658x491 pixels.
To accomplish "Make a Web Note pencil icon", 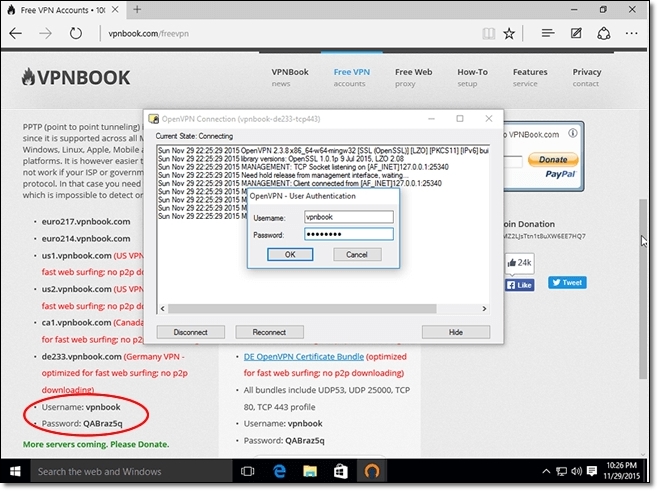I will pyautogui.click(x=576, y=33).
